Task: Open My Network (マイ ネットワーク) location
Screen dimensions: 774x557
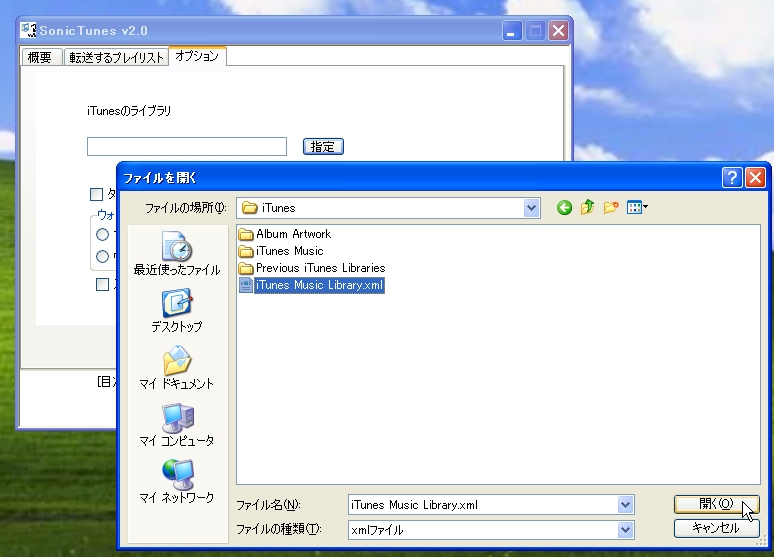Action: (x=177, y=481)
